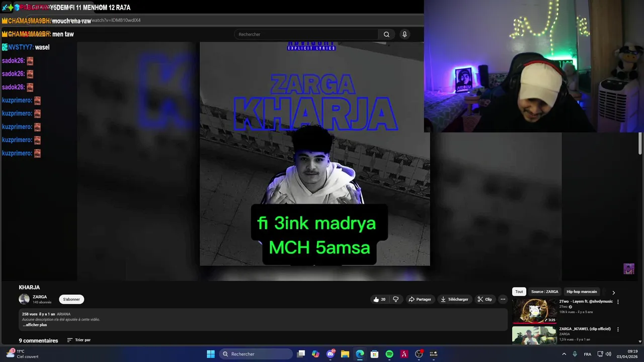
Task: Open ZARGA channel avatar
Action: [24, 299]
